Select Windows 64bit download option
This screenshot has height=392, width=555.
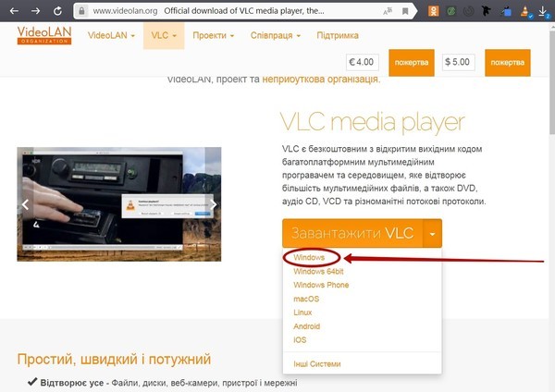coord(318,272)
